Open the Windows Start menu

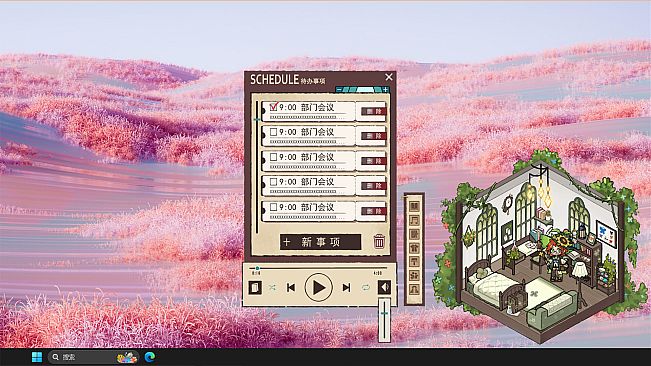click(37, 357)
